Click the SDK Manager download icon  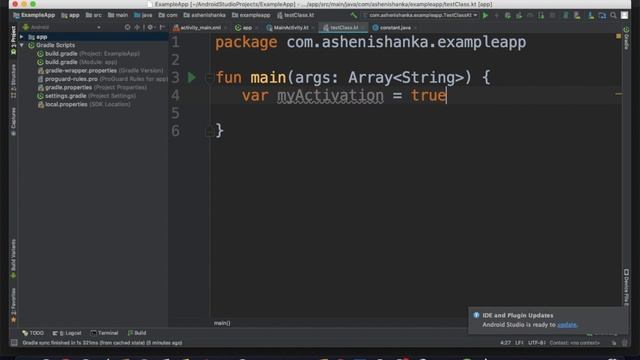(591, 16)
